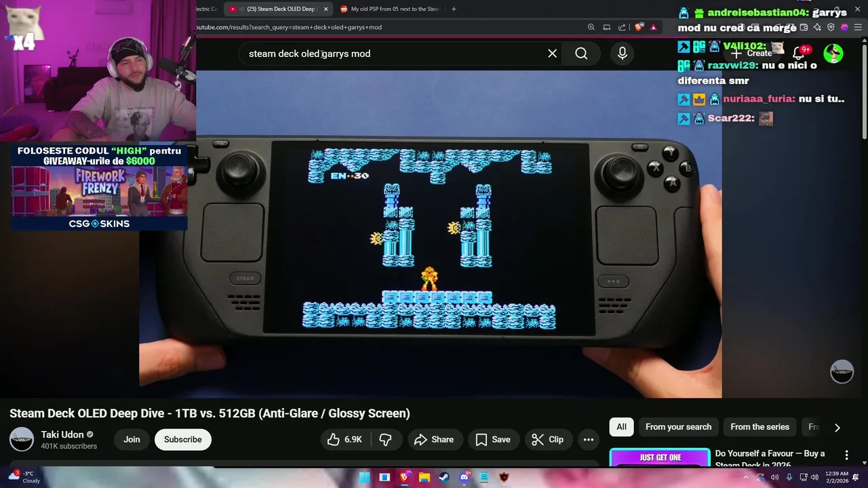Image resolution: width=868 pixels, height=488 pixels.
Task: Save the video to a playlist
Action: pyautogui.click(x=493, y=440)
